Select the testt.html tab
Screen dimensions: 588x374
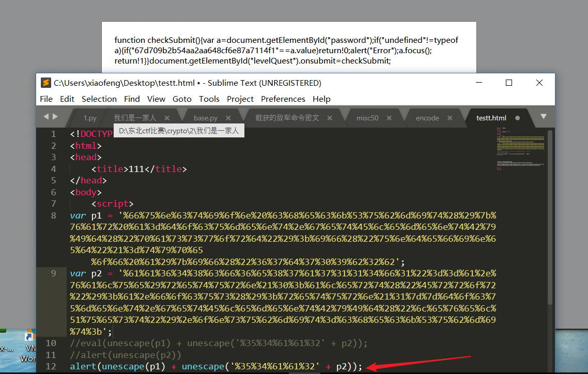[x=491, y=118]
